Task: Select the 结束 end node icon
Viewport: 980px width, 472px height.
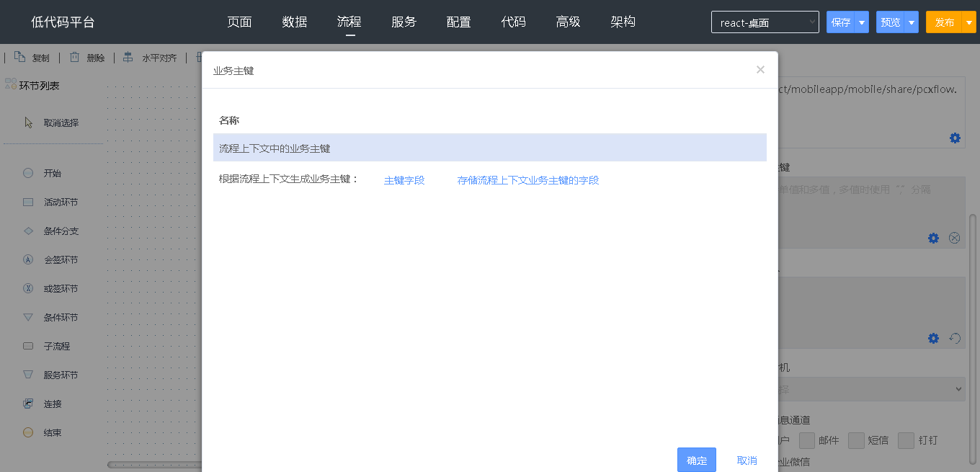Action: (x=28, y=432)
